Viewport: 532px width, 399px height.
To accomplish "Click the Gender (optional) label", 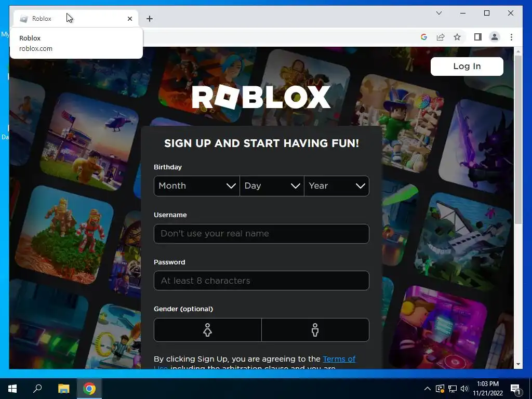I will coord(183,309).
